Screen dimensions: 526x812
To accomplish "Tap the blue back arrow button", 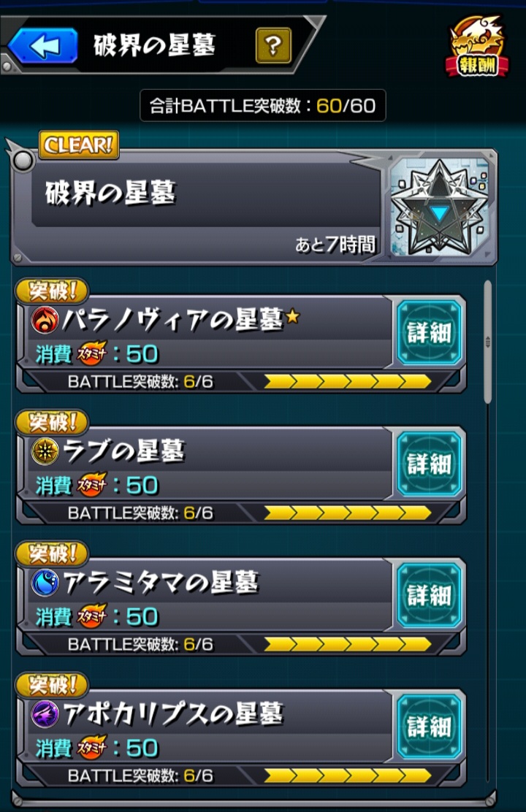I will [x=43, y=46].
